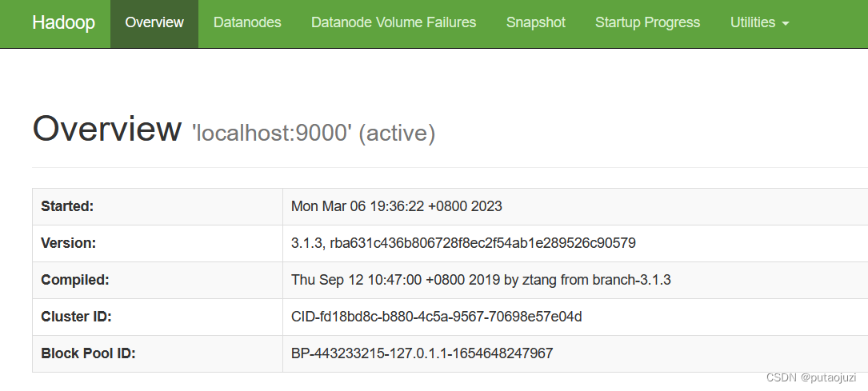Go to Datanode Volume Failures tab
The image size is (868, 391).
[394, 22]
